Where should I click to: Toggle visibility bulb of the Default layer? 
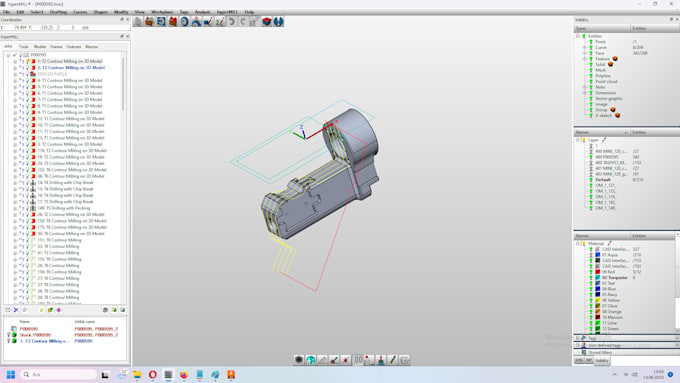coord(591,180)
